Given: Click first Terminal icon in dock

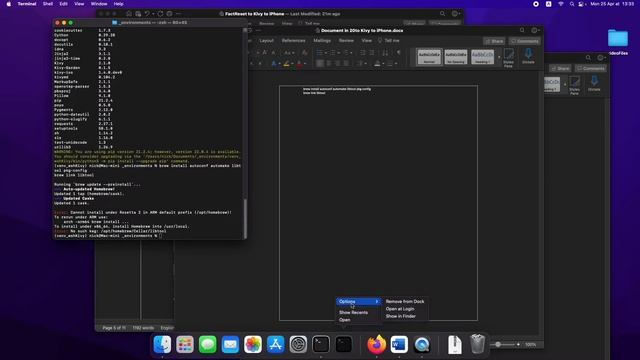Looking at the screenshot, I should [x=321, y=344].
